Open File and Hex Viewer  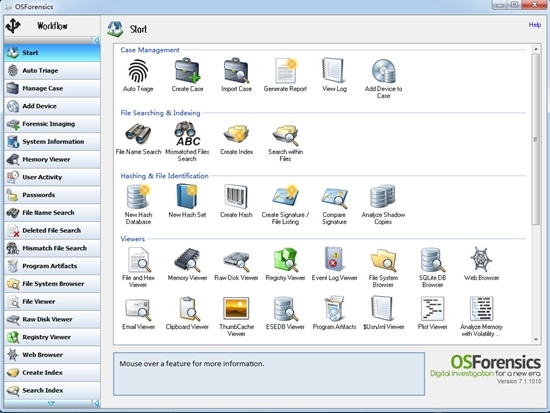[x=139, y=260]
